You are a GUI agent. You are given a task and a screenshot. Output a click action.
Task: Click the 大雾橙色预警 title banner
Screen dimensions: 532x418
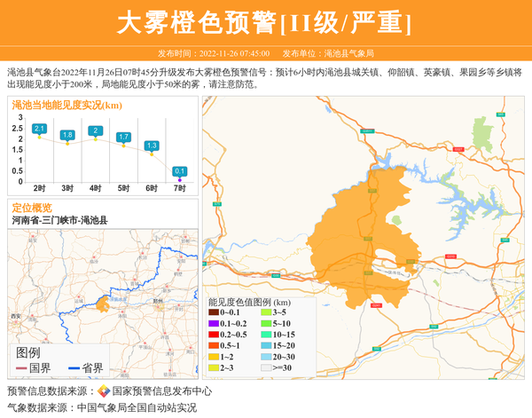click(266, 21)
